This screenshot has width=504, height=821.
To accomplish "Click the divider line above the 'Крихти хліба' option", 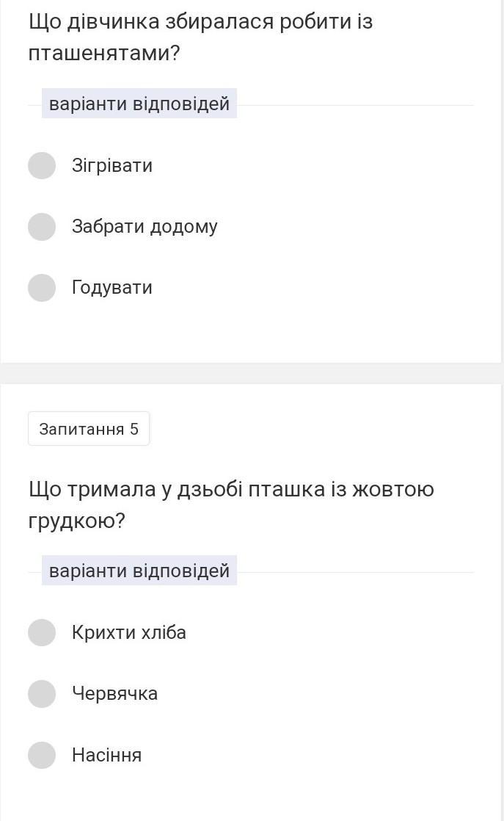I will tap(355, 572).
